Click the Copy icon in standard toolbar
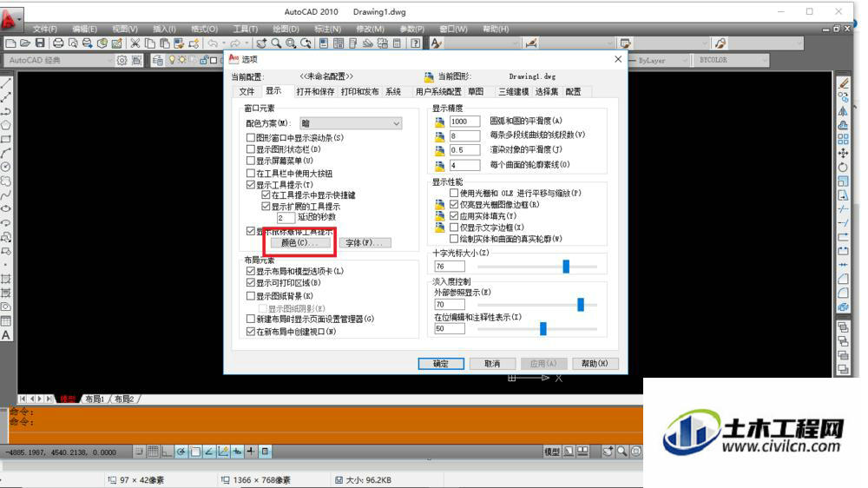The width and height of the screenshot is (868, 488). click(149, 43)
